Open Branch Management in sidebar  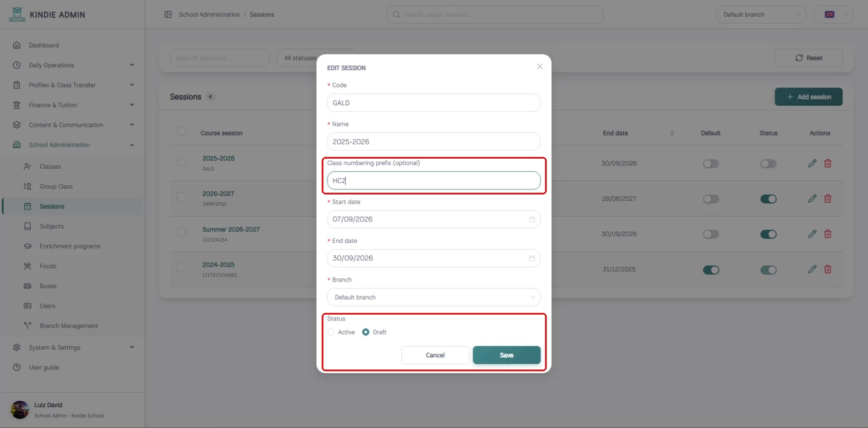(x=69, y=326)
